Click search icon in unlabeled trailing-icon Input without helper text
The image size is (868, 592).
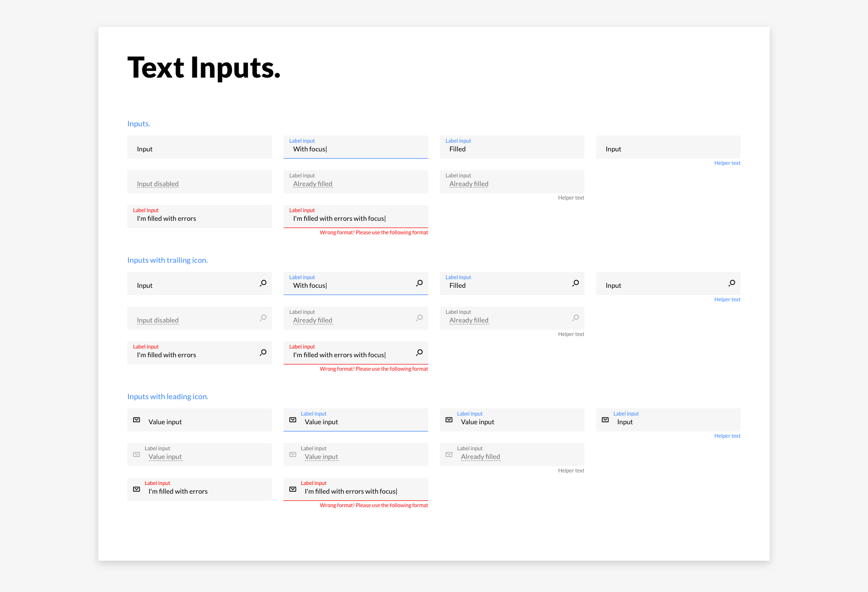263,283
